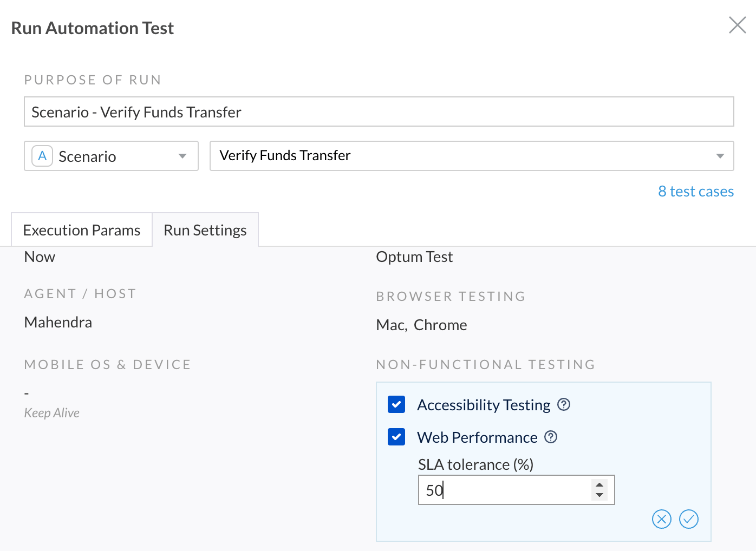Image resolution: width=756 pixels, height=551 pixels.
Task: Click the chevron on Verify Funds Transfer field
Action: (x=719, y=156)
